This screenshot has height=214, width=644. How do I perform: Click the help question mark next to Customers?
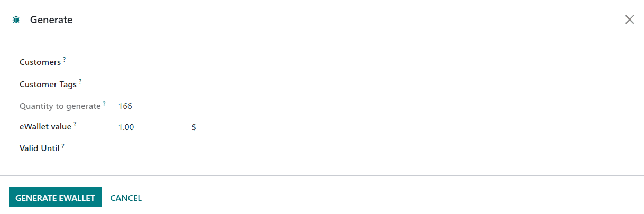(x=65, y=60)
